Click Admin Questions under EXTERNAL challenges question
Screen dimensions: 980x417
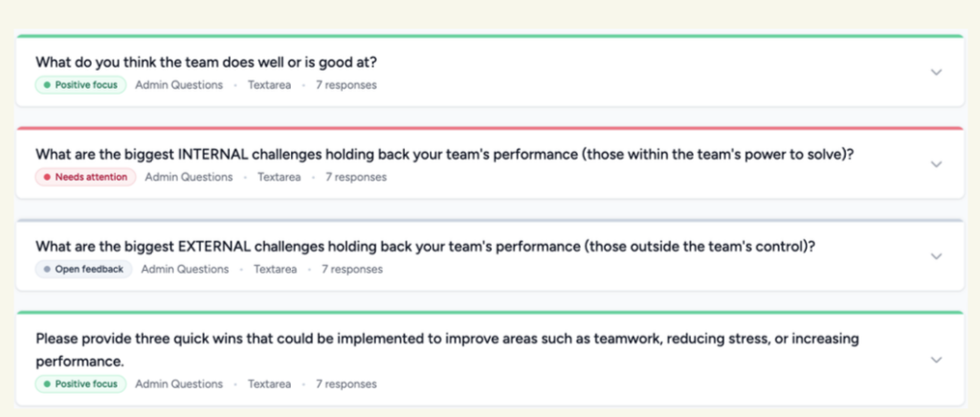coord(185,270)
